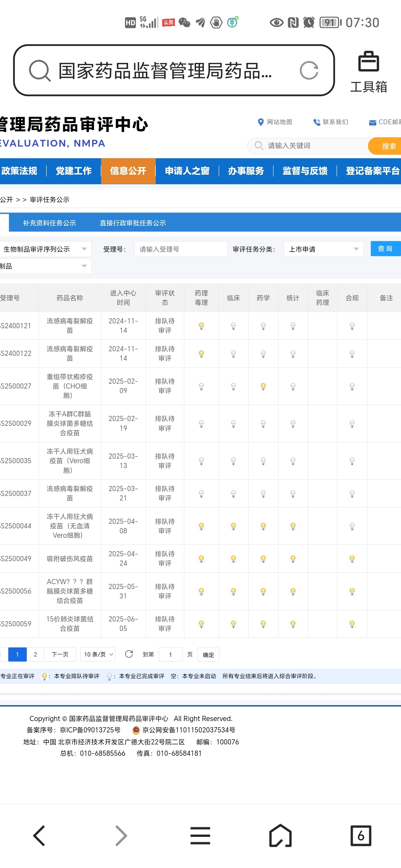Open 审评任务公示 breadcrumb link

[50, 200]
